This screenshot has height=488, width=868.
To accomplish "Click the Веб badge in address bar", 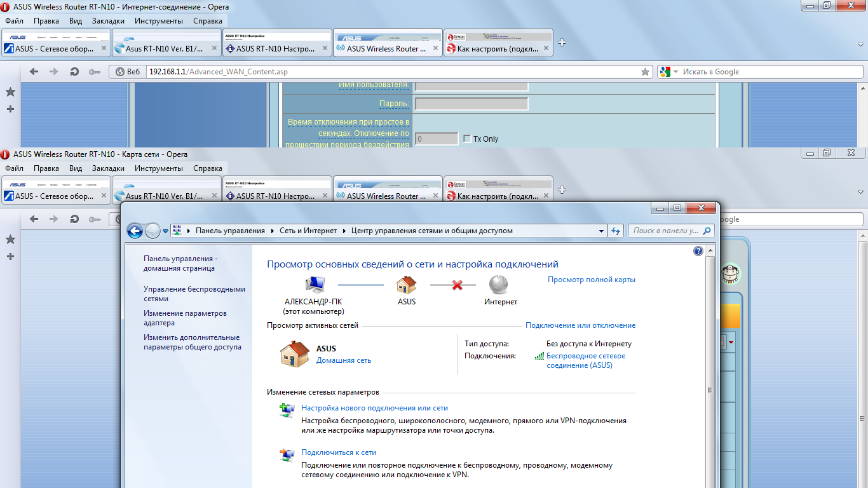I will (x=128, y=72).
